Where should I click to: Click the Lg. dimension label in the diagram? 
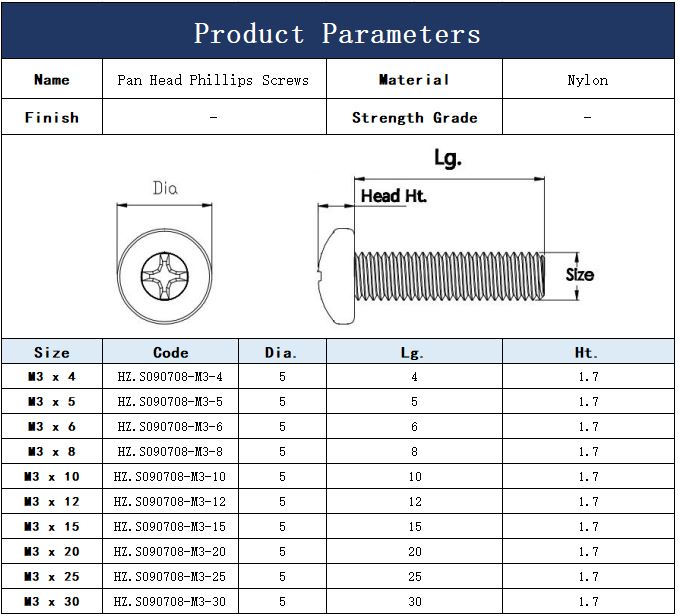(448, 159)
